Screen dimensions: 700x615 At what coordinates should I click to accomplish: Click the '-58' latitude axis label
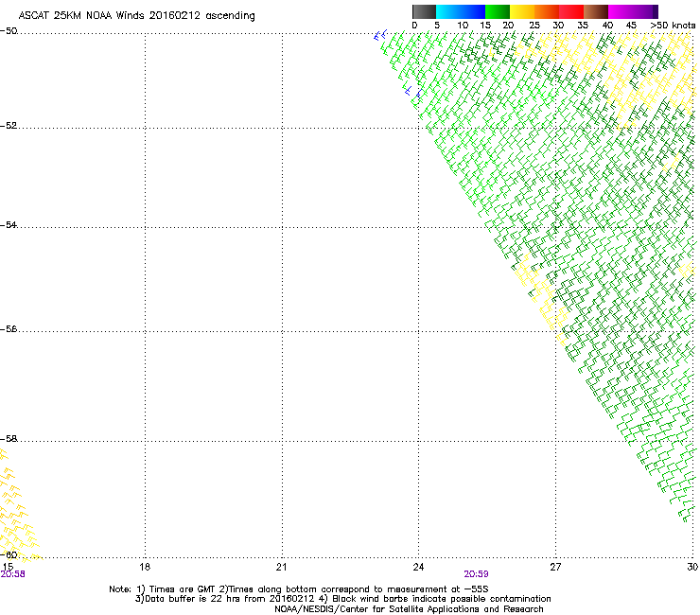click(9, 439)
